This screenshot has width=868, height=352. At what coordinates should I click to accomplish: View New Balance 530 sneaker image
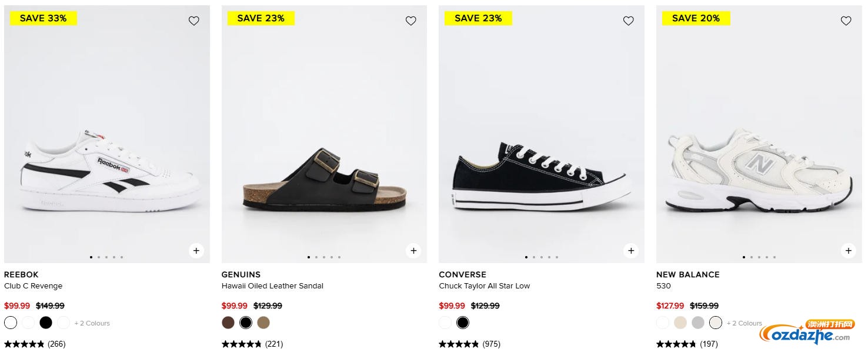click(x=759, y=171)
